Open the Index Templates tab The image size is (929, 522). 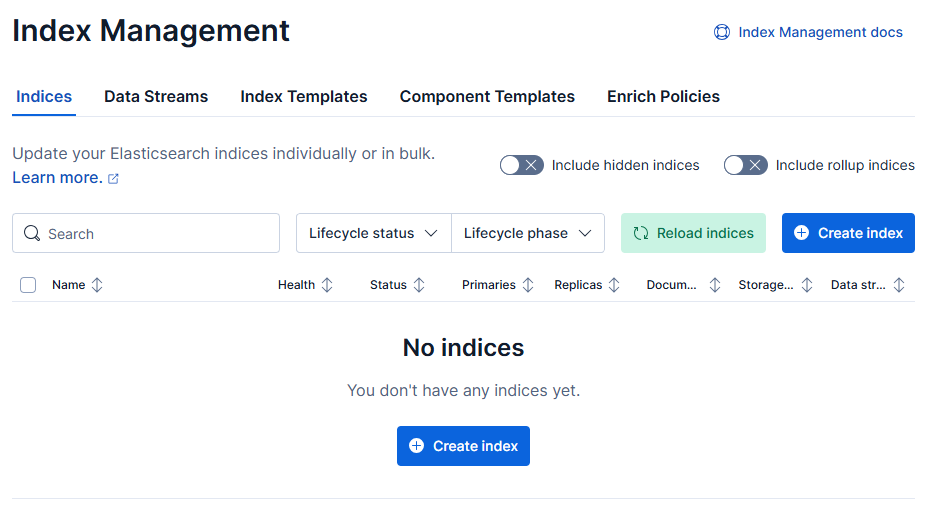[x=304, y=97]
